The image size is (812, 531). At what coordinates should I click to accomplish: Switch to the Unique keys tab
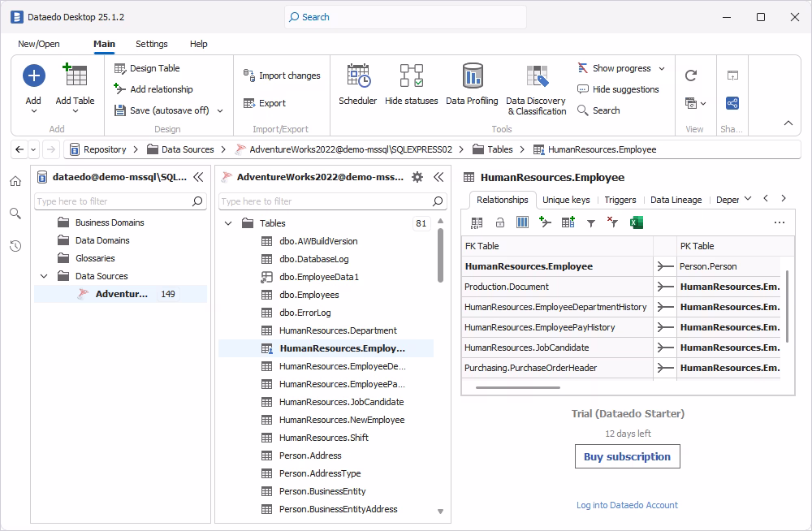tap(566, 200)
